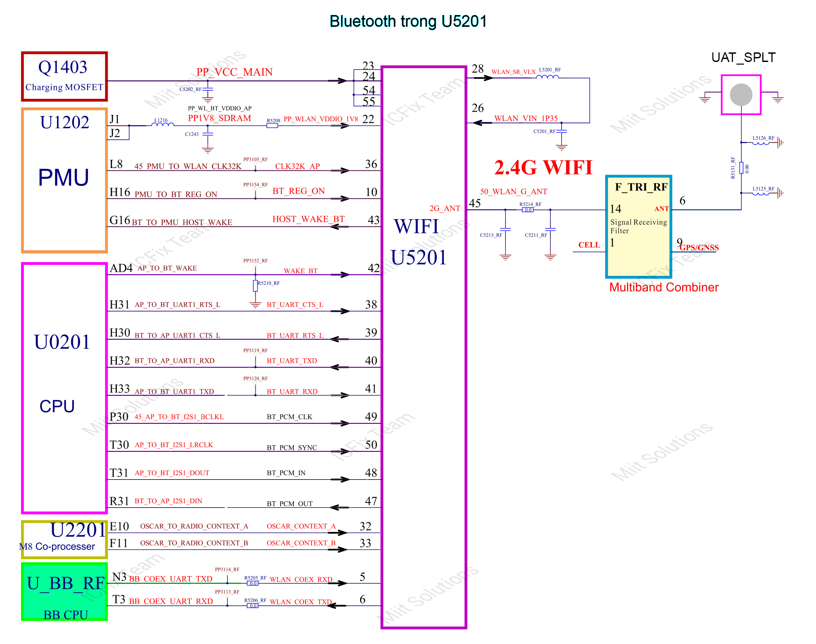Select the R5210_RF resistor symbol
The image size is (816, 644).
coord(255,285)
